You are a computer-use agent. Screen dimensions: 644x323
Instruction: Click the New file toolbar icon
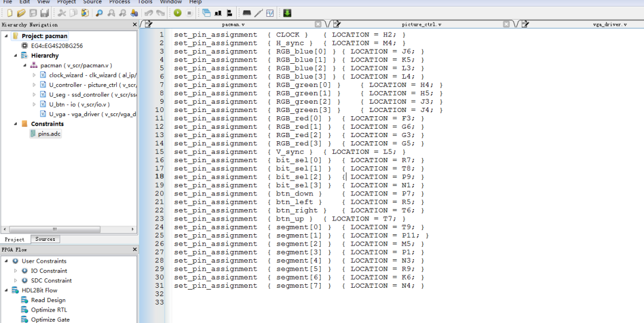(x=10, y=13)
